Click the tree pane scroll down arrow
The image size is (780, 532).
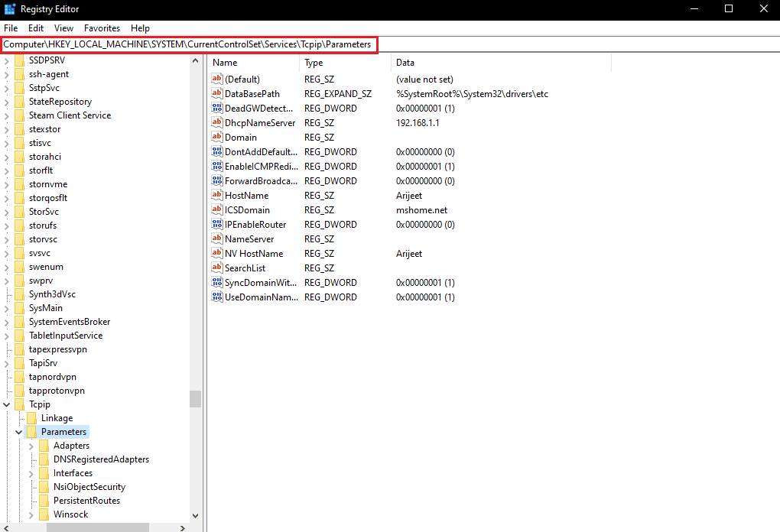196,516
